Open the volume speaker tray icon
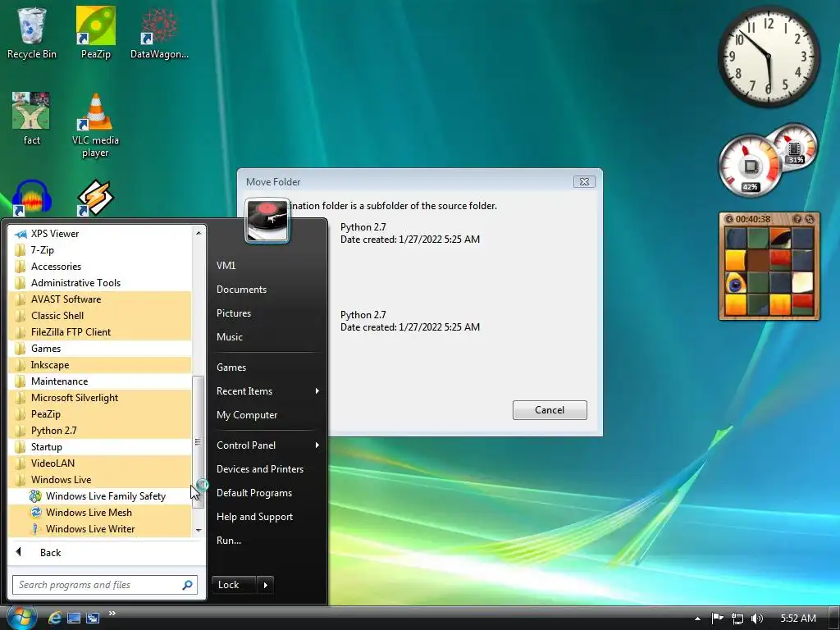Viewport: 840px width, 630px height. (757, 619)
